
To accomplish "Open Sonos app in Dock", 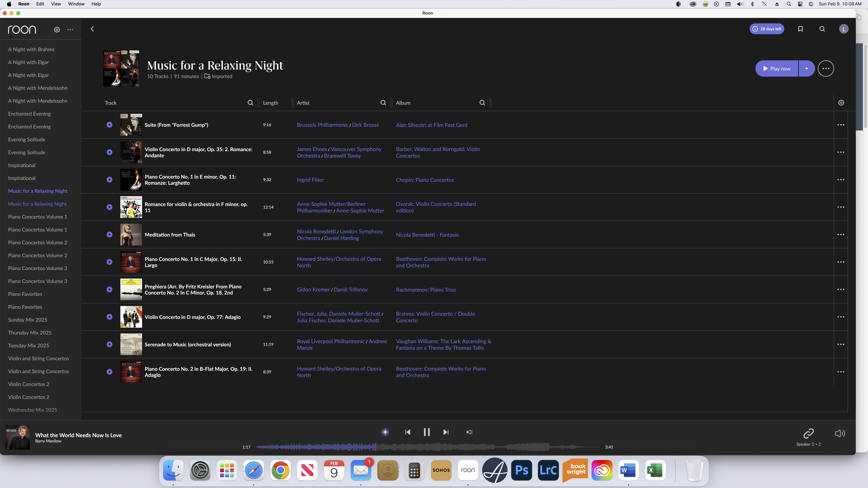I will click(x=441, y=470).
